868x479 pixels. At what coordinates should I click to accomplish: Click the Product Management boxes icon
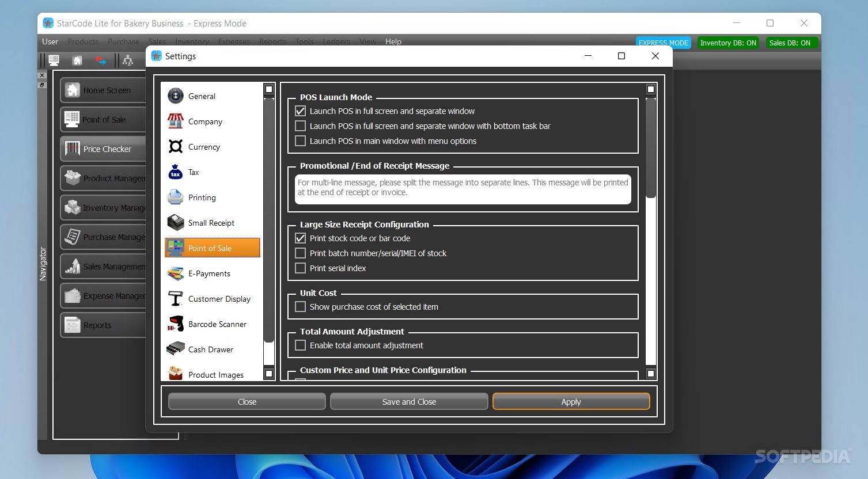tap(73, 178)
